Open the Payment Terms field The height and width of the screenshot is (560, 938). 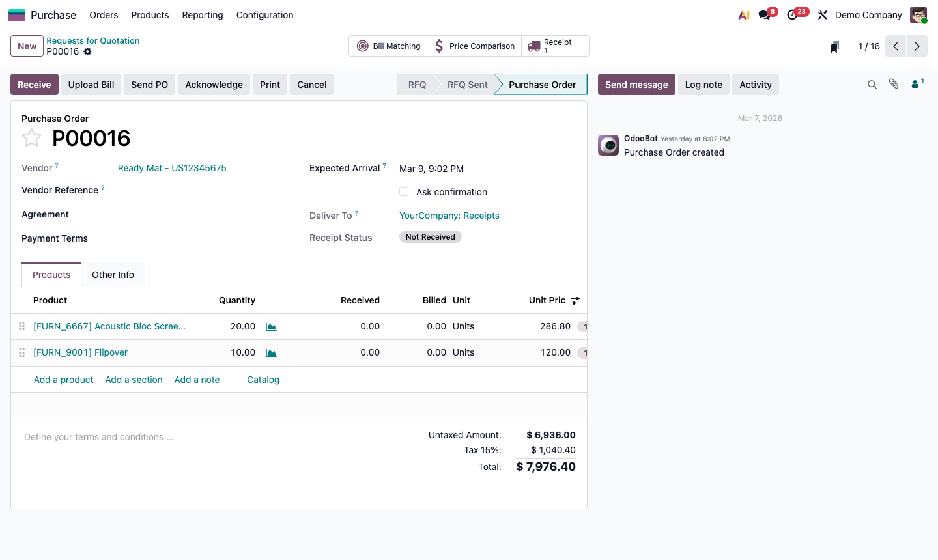tap(163, 238)
